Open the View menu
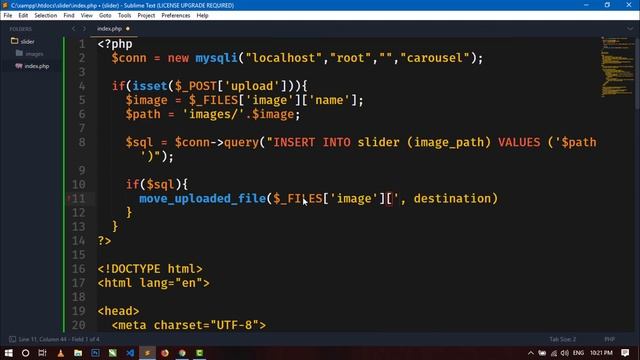The image size is (640, 360). [x=87, y=16]
